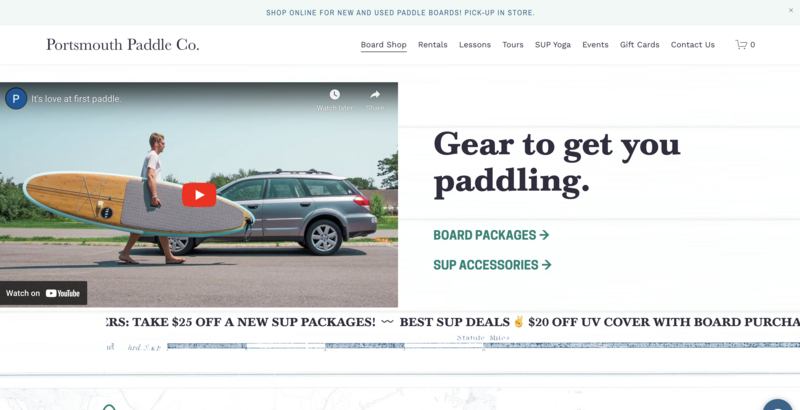Follow the BOARD PACKAGES link
The height and width of the screenshot is (410, 800).
[x=491, y=235]
